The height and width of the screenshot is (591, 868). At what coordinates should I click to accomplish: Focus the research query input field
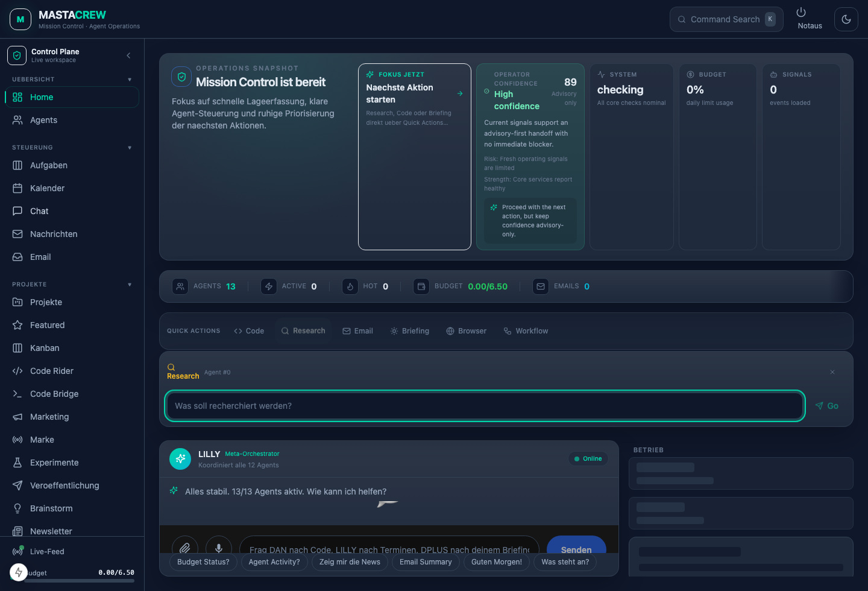click(x=485, y=406)
